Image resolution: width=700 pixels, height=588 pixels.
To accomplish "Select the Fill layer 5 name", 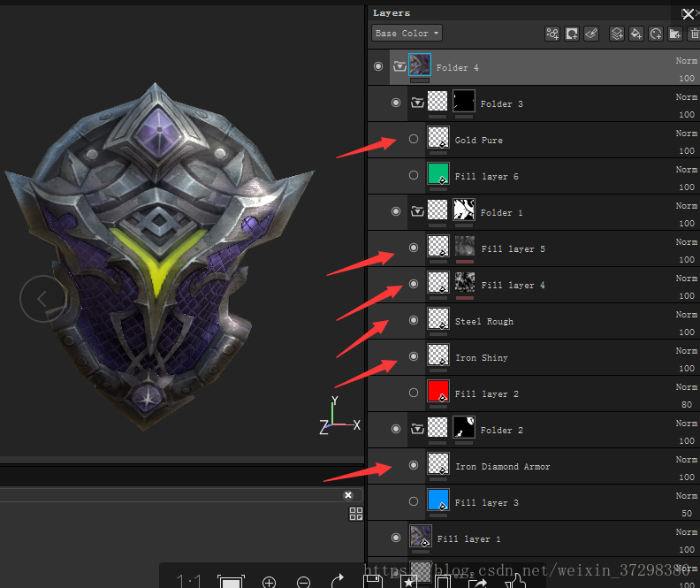I will [513, 249].
